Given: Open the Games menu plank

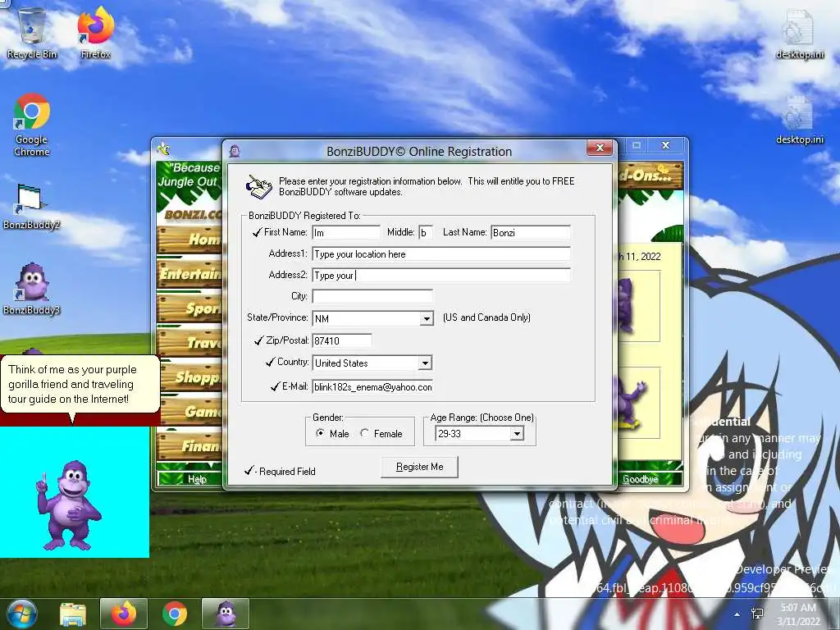Looking at the screenshot, I should pyautogui.click(x=189, y=412).
